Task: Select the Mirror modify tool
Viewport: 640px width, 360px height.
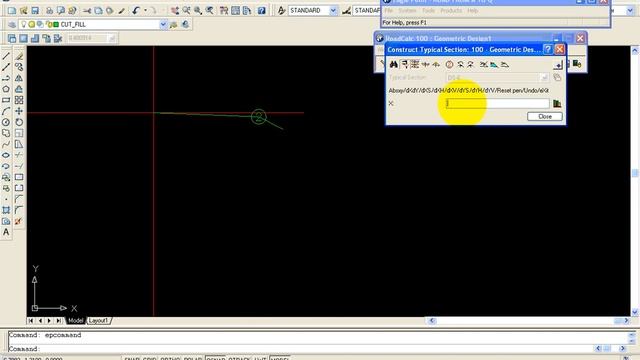Action: [19, 78]
